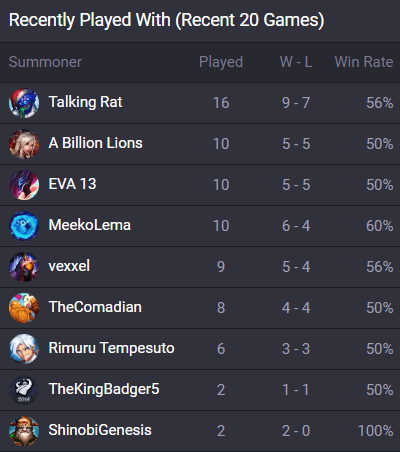Open ShinobiGenesis's summoner name link
Viewport: 400px width, 452px height.
coord(100,430)
